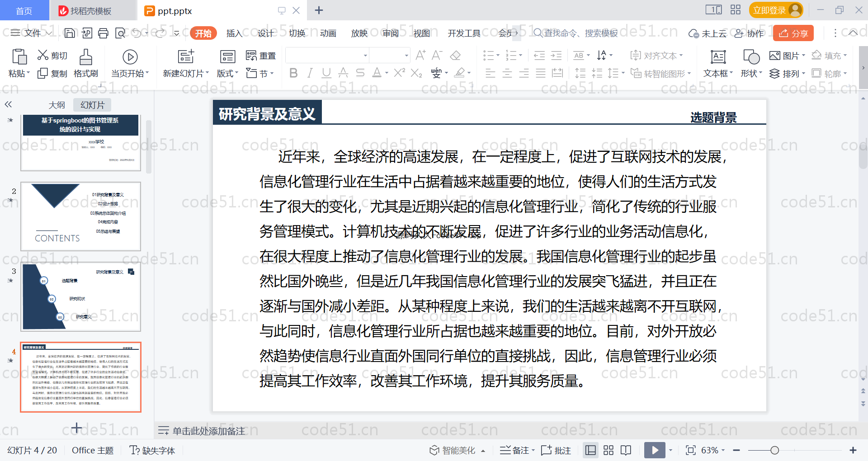Click the Cut scissors icon

coord(43,55)
